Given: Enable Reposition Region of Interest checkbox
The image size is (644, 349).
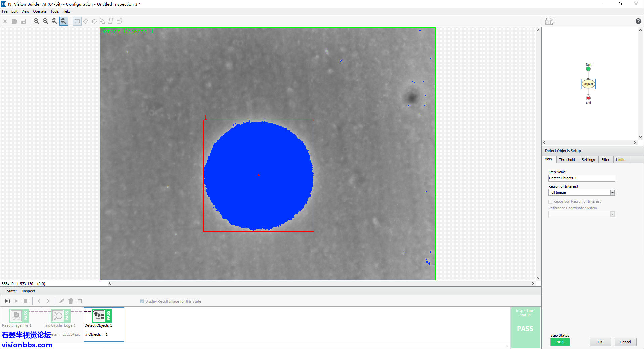Looking at the screenshot, I should (550, 202).
